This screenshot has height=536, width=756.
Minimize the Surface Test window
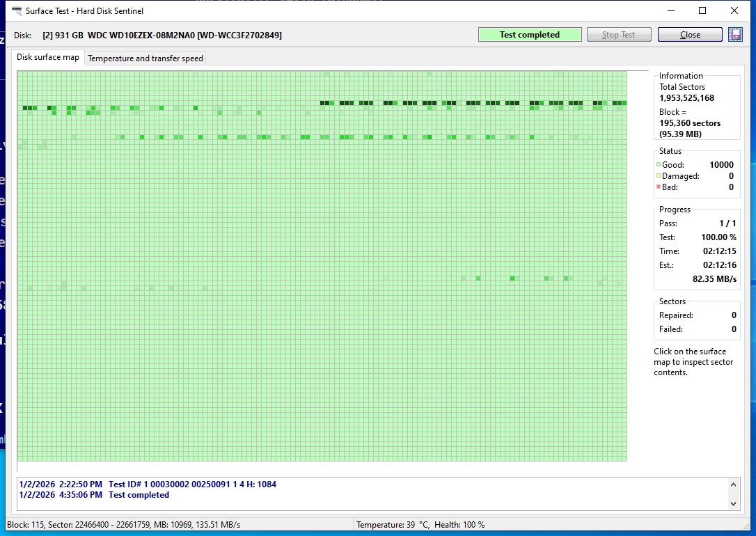[x=671, y=11]
